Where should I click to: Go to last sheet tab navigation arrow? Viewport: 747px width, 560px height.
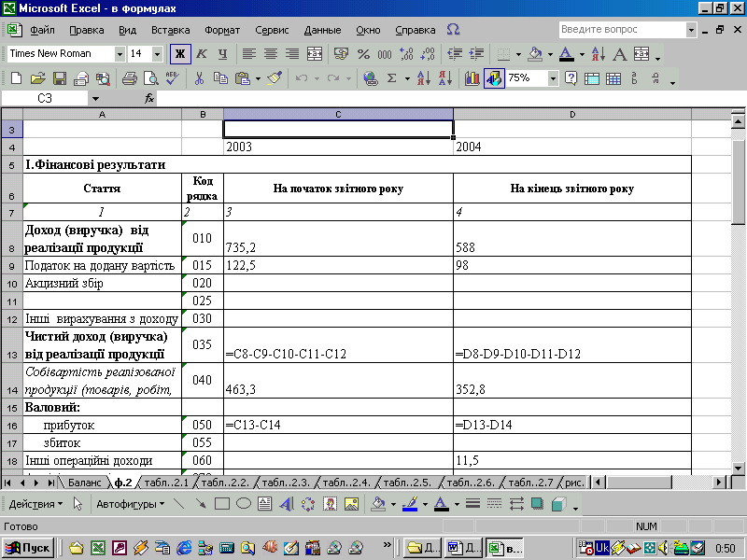[50, 483]
